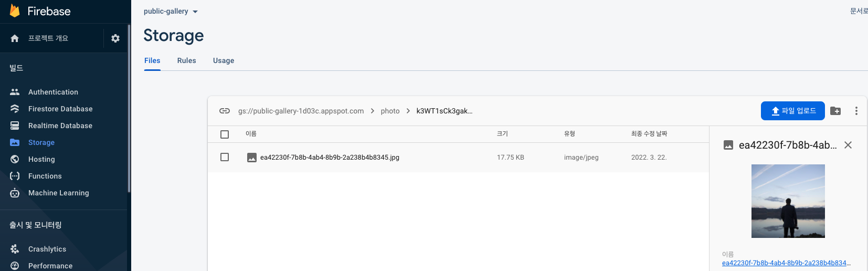
Task: Sort by the 이름 column header
Action: (x=251, y=134)
